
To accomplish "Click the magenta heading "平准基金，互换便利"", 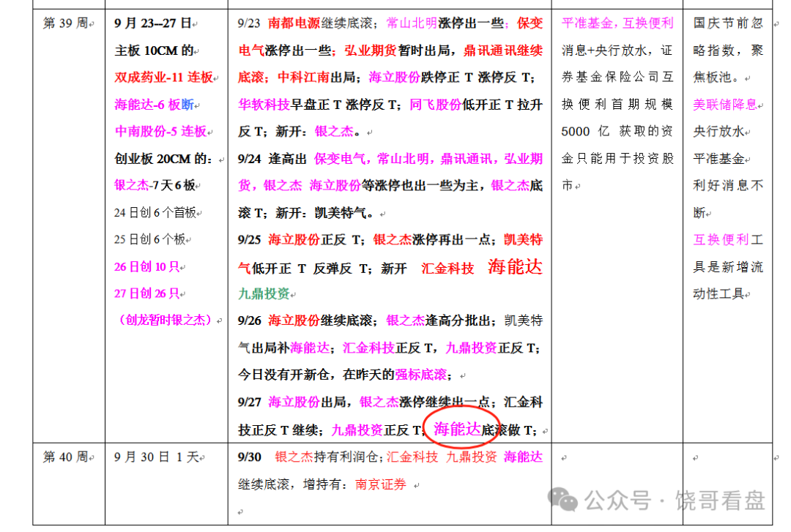I will coord(617,23).
